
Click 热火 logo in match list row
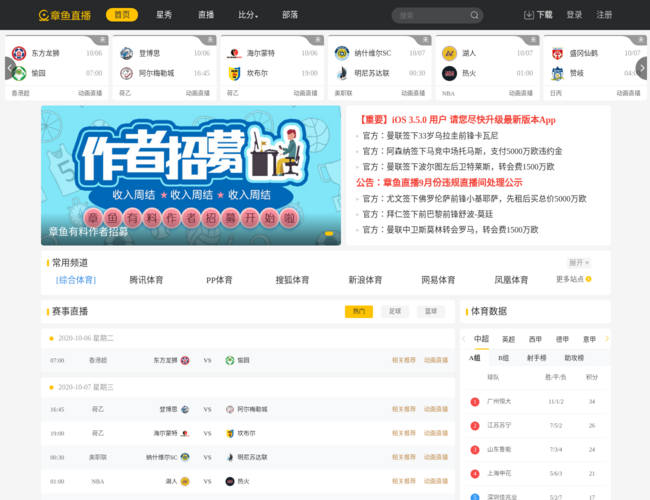[230, 481]
